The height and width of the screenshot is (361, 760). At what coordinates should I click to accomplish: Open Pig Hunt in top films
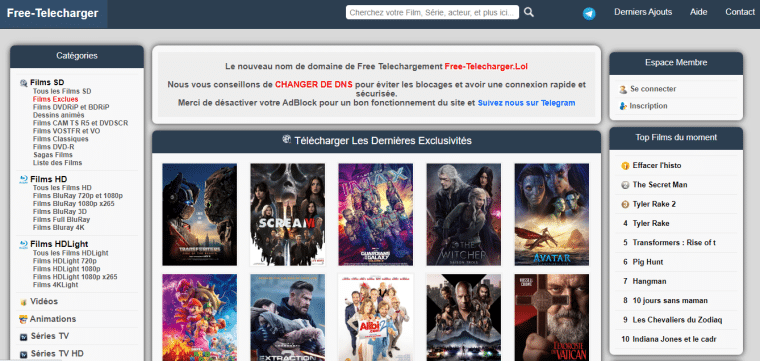(x=648, y=262)
